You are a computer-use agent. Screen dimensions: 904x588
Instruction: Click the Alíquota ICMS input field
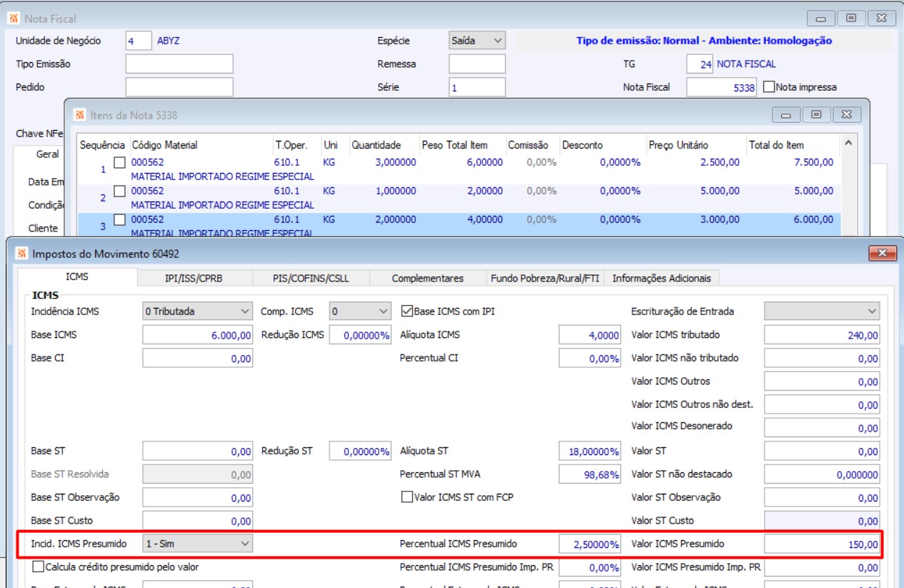[590, 335]
